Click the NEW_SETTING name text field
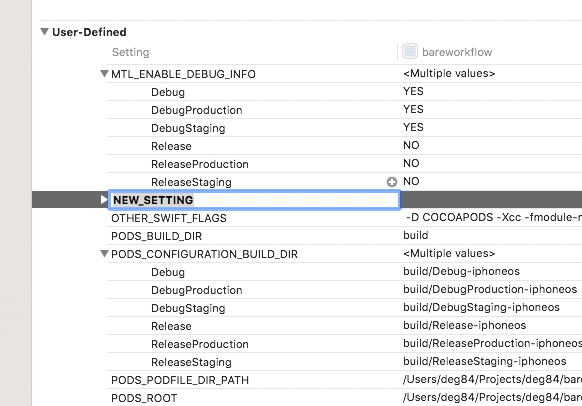 [254, 200]
